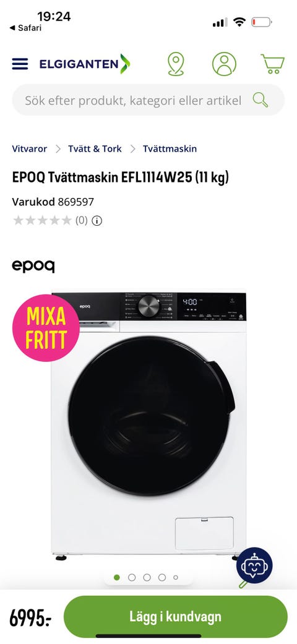Go to Vitvaror breadcrumb
The image size is (297, 644).
coord(30,148)
